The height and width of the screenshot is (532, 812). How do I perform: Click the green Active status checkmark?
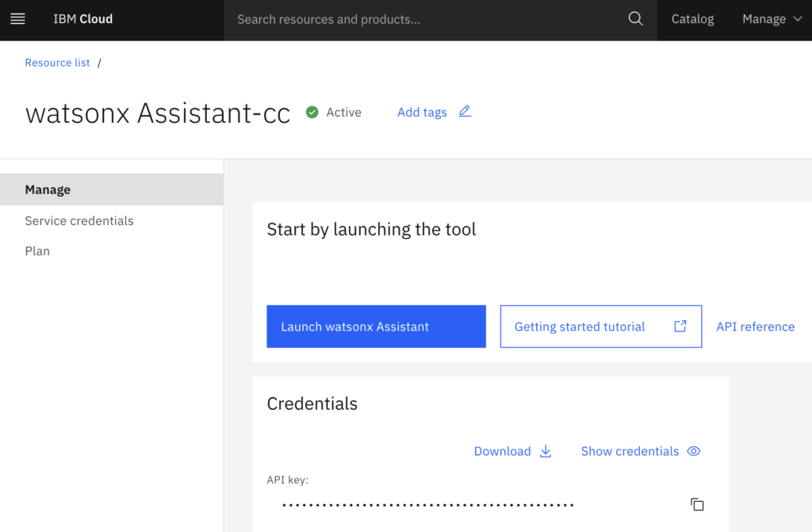[x=312, y=112]
